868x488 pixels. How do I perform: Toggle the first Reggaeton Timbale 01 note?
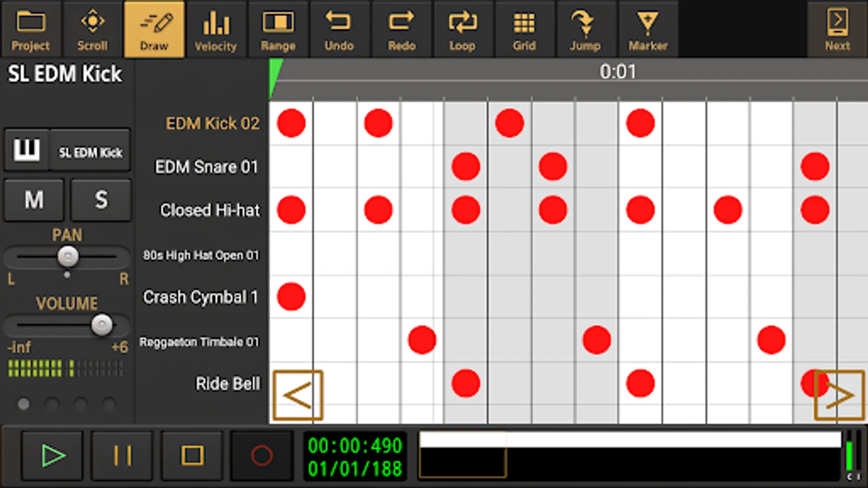click(x=422, y=340)
